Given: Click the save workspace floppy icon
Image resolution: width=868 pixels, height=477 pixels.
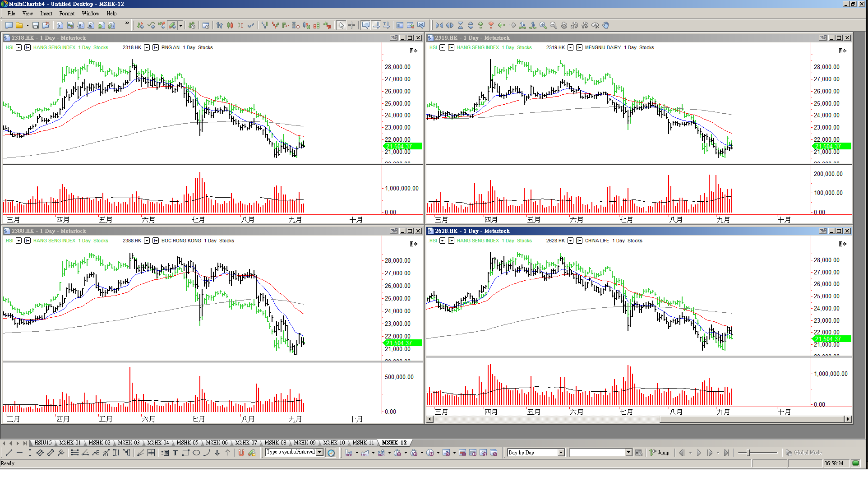Looking at the screenshot, I should [x=35, y=25].
